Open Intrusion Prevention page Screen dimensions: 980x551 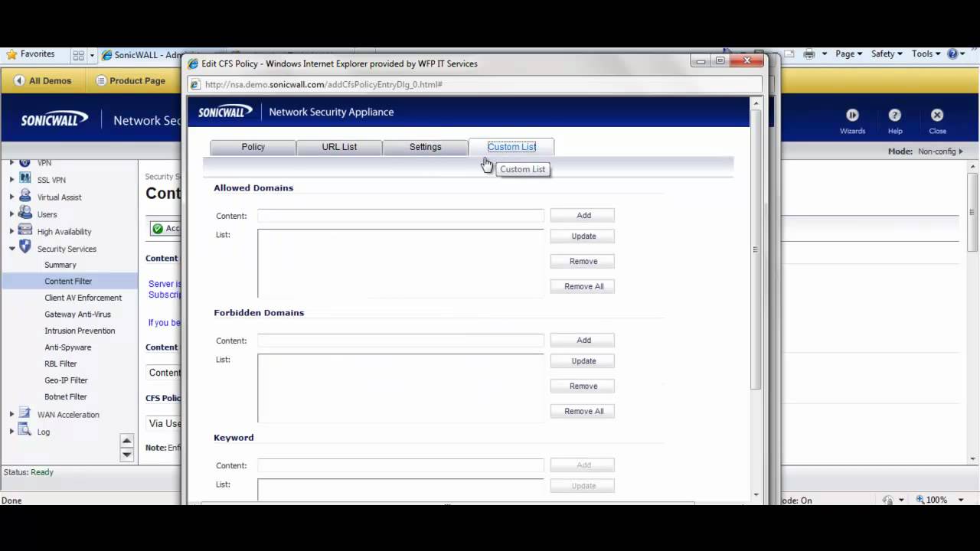coord(80,331)
